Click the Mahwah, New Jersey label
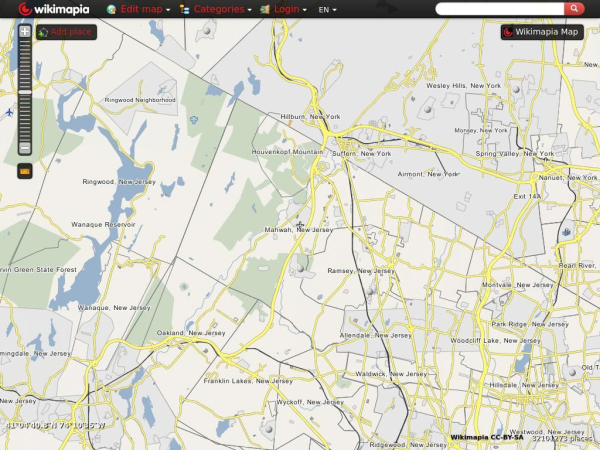Image resolution: width=600 pixels, height=450 pixels. 299,230
